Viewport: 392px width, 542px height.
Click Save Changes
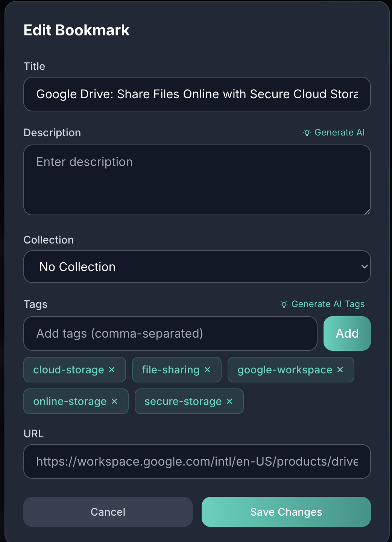pos(286,512)
